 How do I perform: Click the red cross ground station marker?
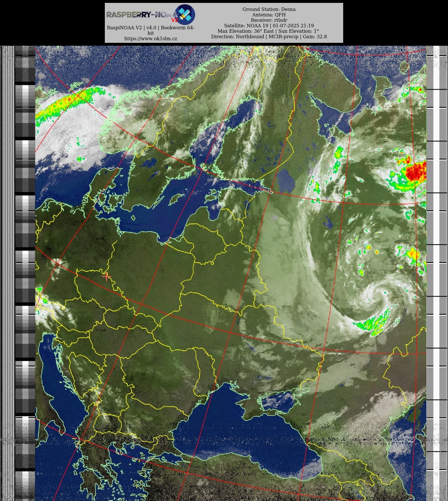coord(107,277)
